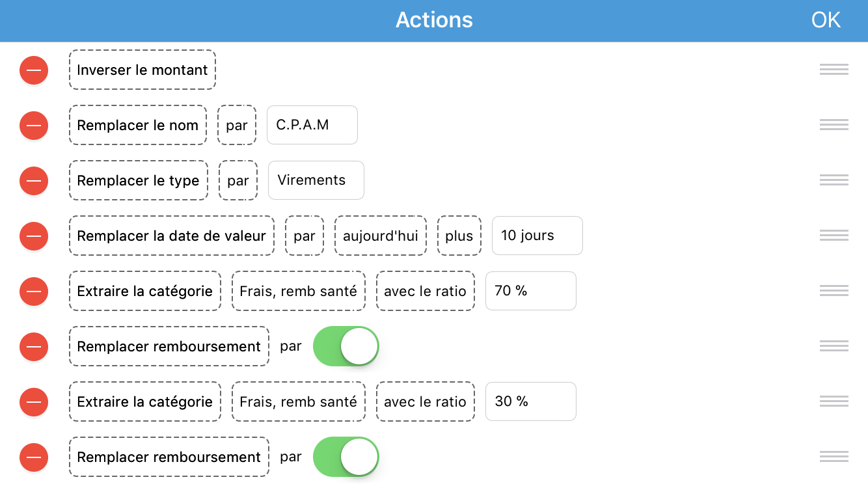Remove the "Remplacer la date de valeur" row
The width and height of the screenshot is (868, 488).
tap(34, 236)
